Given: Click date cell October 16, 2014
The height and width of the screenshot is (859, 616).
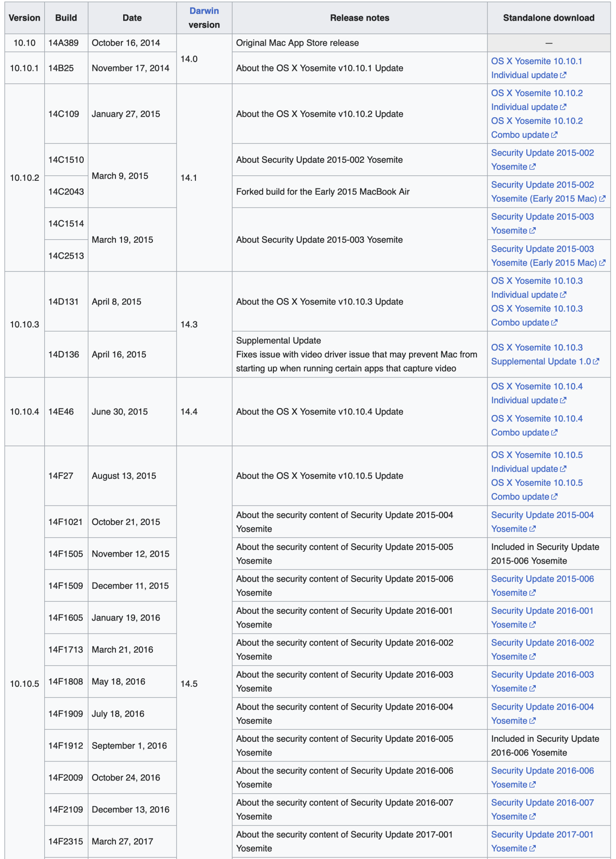Looking at the screenshot, I should pyautogui.click(x=132, y=43).
